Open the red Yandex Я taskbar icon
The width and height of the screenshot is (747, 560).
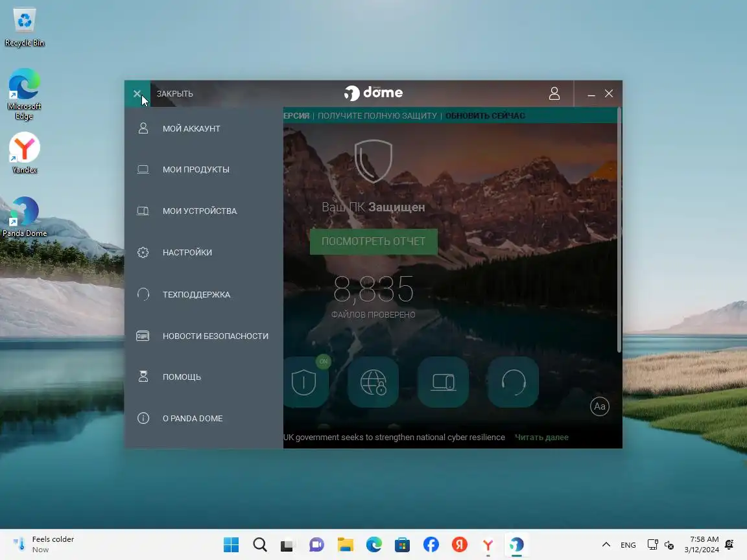(x=459, y=544)
